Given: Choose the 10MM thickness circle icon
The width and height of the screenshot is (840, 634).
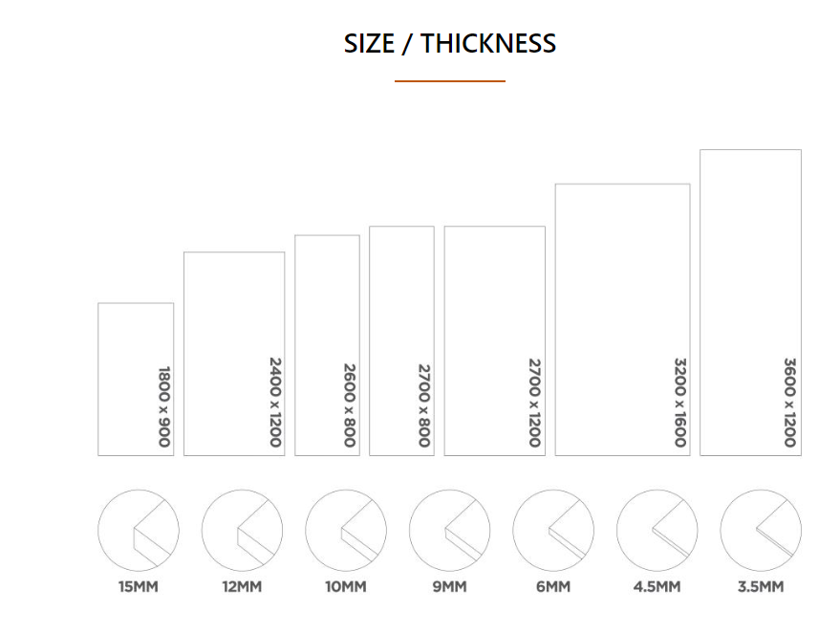Looking at the screenshot, I should point(346,530).
